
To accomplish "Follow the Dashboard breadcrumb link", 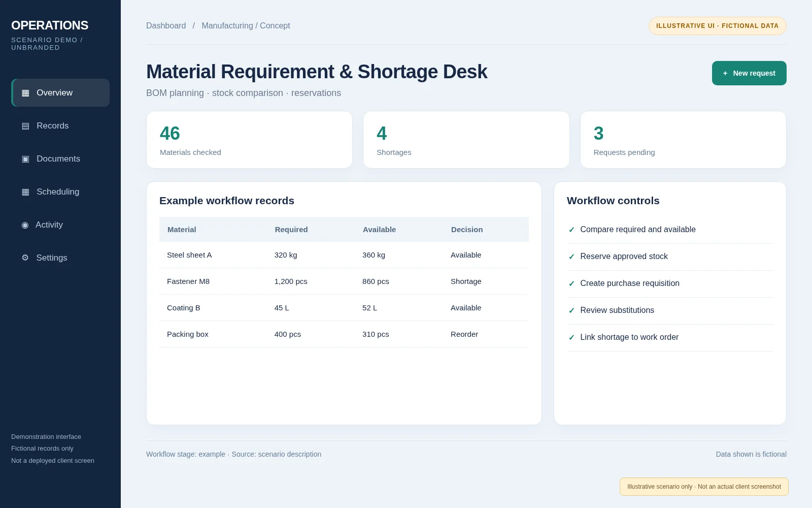I will (166, 25).
